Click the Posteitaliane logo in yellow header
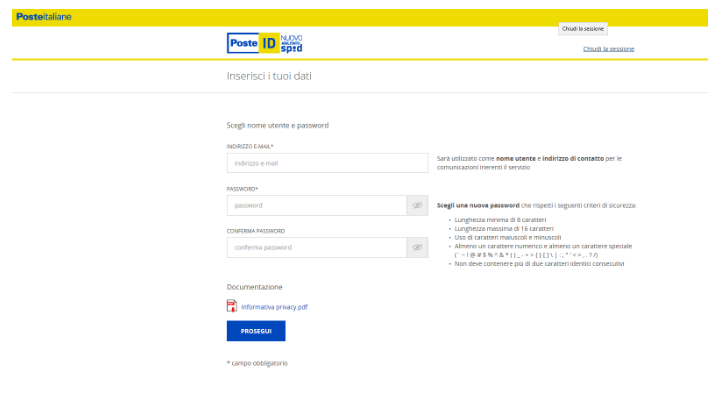 click(x=43, y=17)
